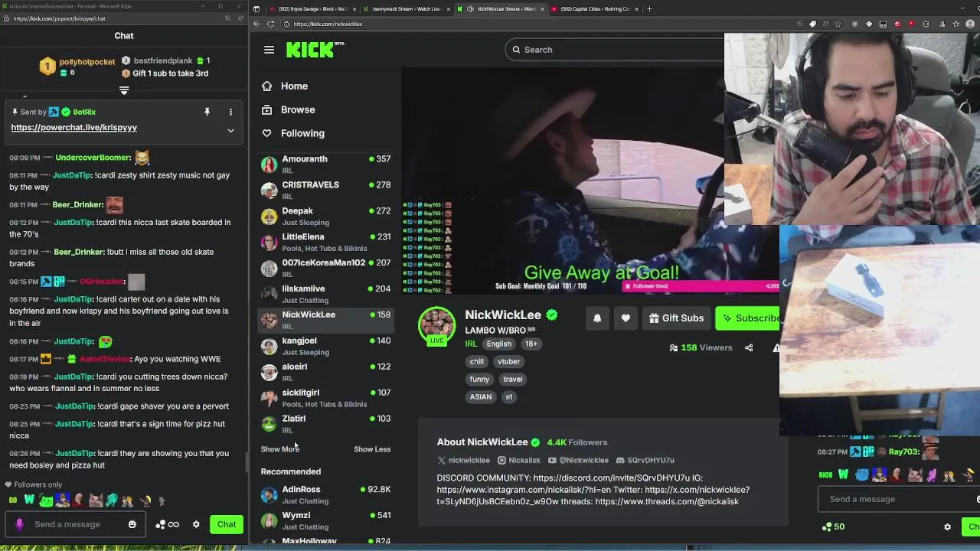The height and width of the screenshot is (551, 980).
Task: Click into the Kick Search field
Action: click(615, 50)
